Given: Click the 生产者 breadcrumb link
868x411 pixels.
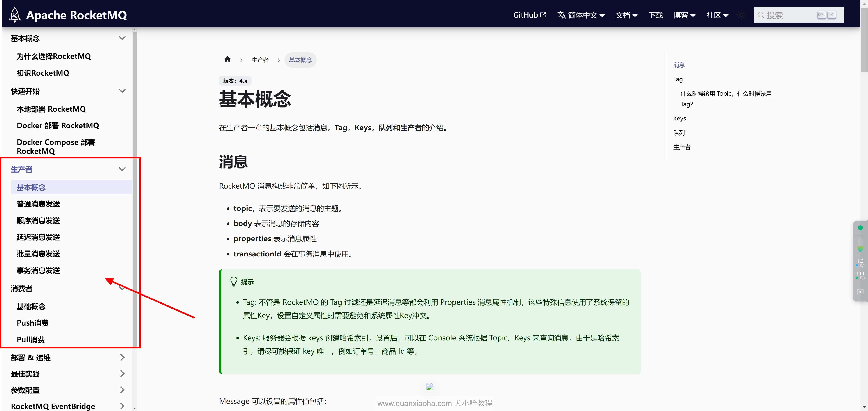Looking at the screenshot, I should pyautogui.click(x=260, y=60).
